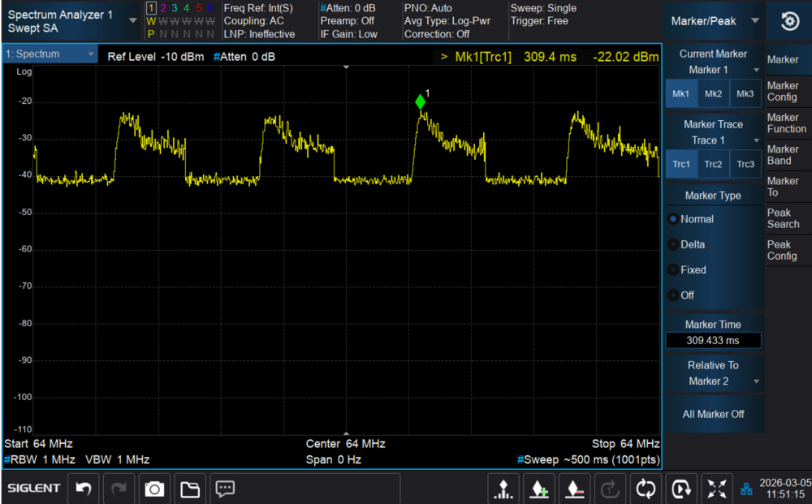Screen dimensions: 812x504
Task: Select the Delta marker type
Action: [x=693, y=244]
